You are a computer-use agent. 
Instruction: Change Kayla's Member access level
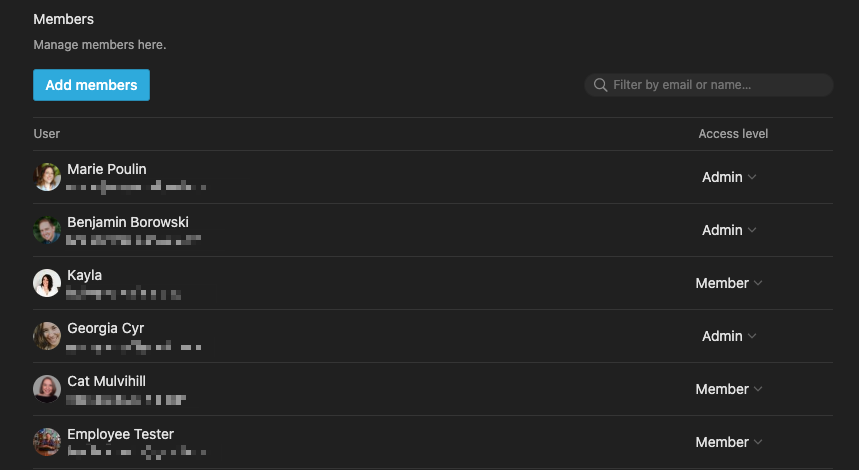tap(729, 283)
